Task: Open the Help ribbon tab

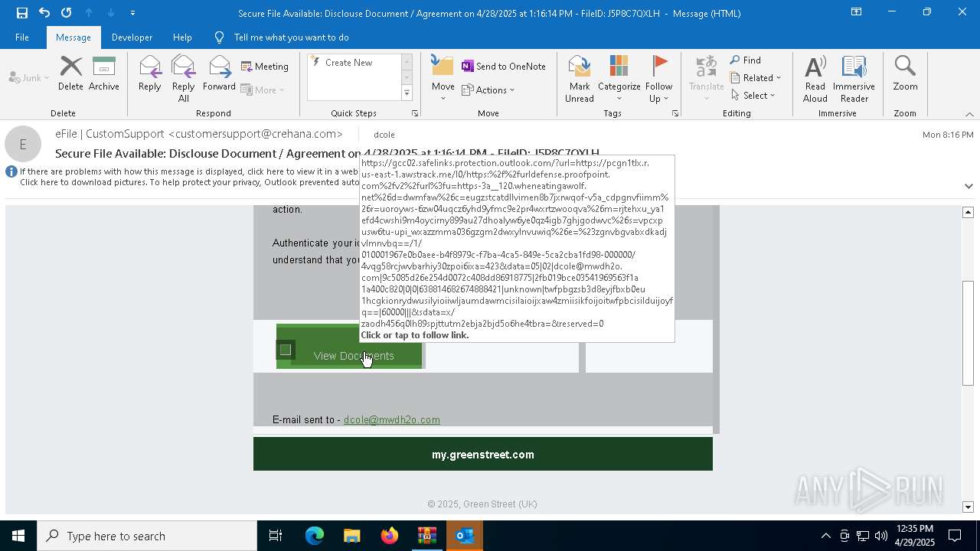Action: click(182, 37)
